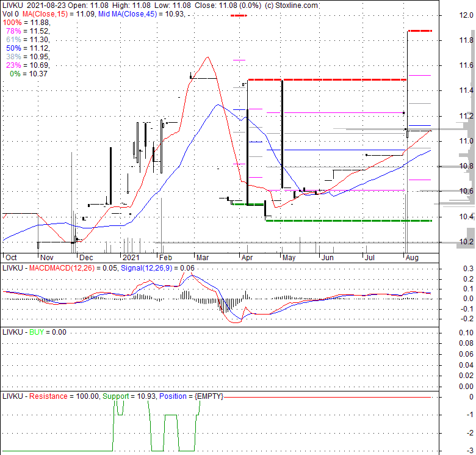
Task: Click the 'Support = 10.93' label
Action: (129, 396)
